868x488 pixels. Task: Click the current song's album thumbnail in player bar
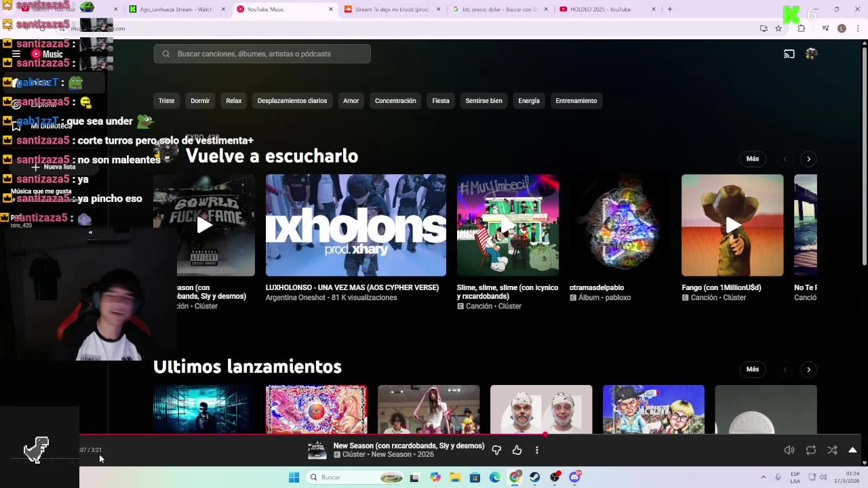point(317,450)
